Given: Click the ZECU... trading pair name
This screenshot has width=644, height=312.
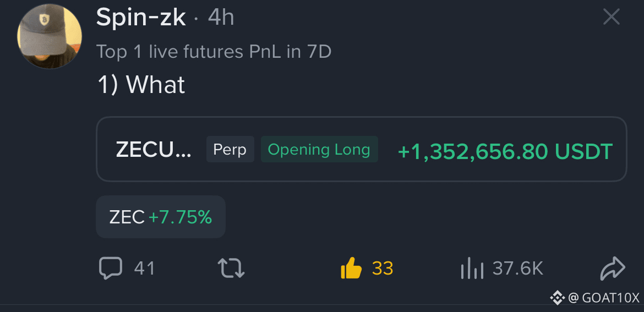Looking at the screenshot, I should [x=154, y=150].
